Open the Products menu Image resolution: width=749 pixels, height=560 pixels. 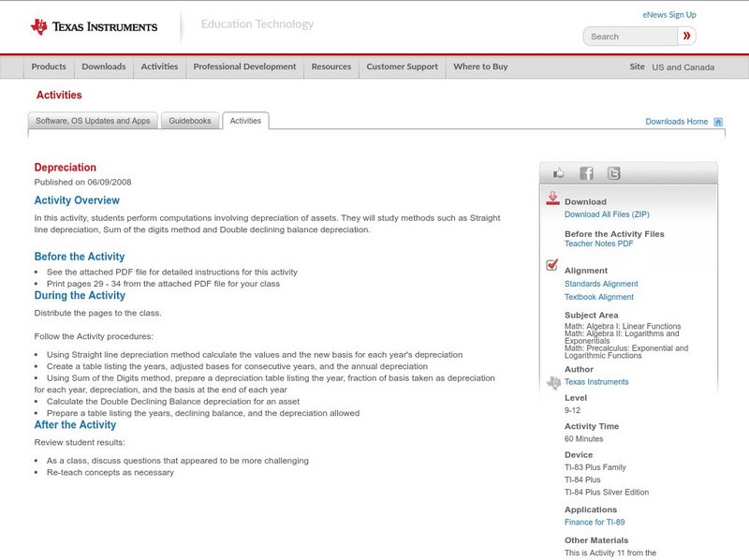[x=49, y=66]
